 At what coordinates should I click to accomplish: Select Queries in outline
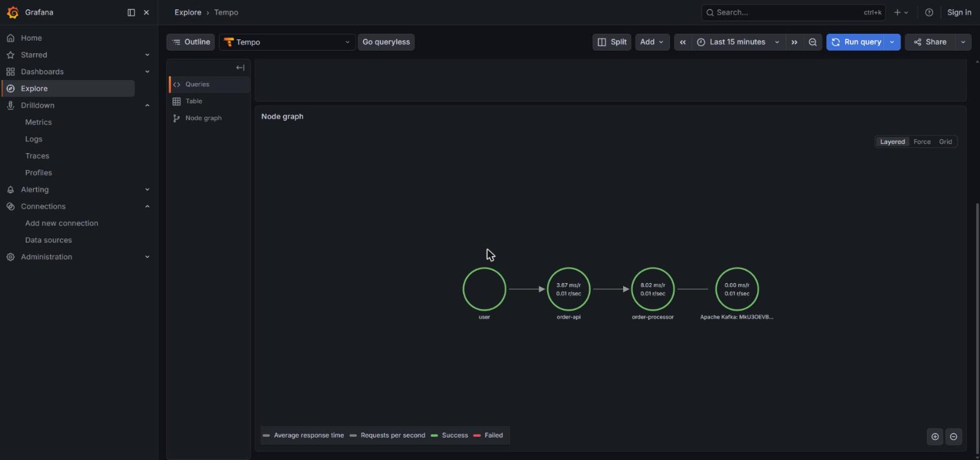pos(209,84)
